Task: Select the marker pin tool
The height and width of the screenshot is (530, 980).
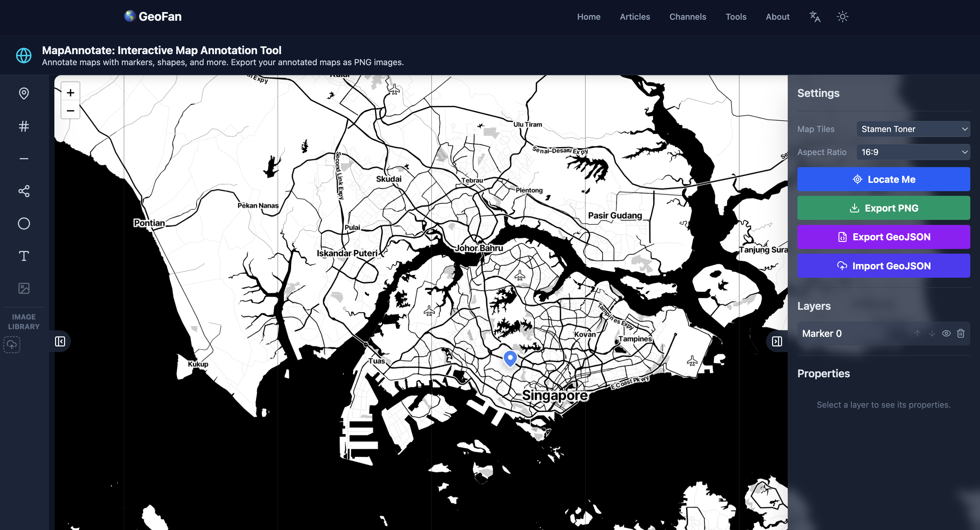Action: [24, 93]
